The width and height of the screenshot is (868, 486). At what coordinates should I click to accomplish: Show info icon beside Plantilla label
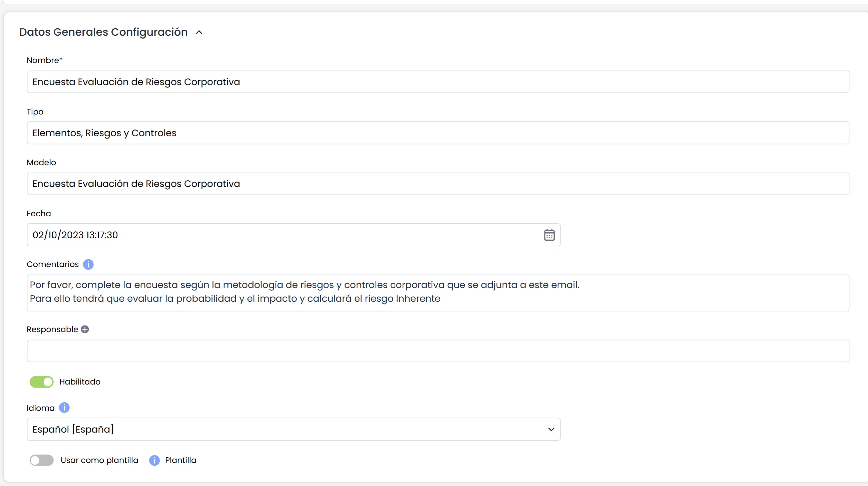click(154, 460)
